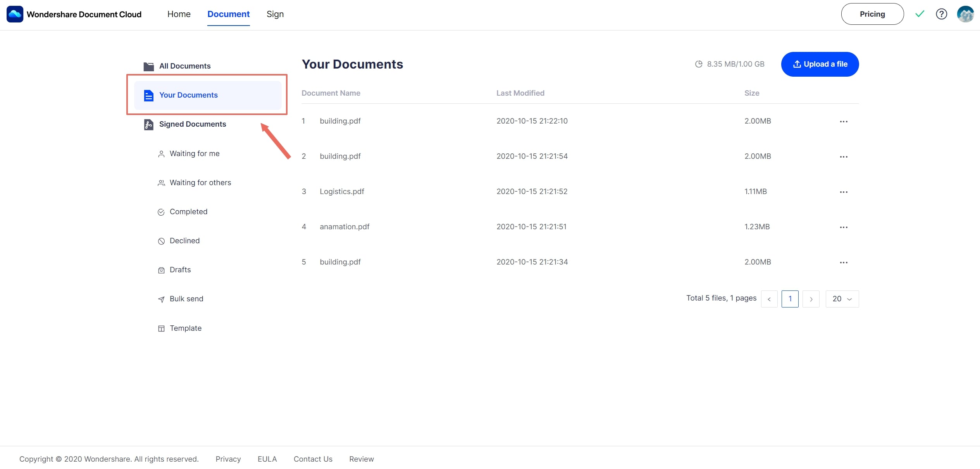Click the Upload a file button
Viewport: 980px width, 469px height.
(819, 64)
